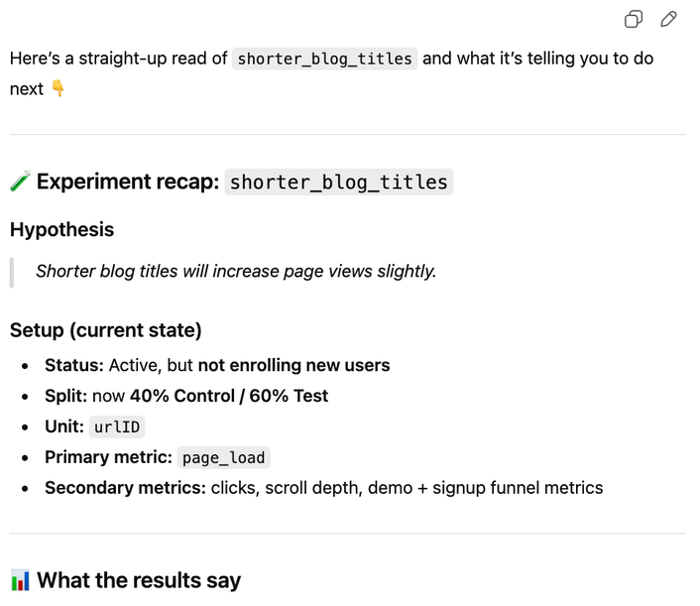Click the 'Unit:' bold label
This screenshot has height=606, width=700.
click(x=64, y=426)
